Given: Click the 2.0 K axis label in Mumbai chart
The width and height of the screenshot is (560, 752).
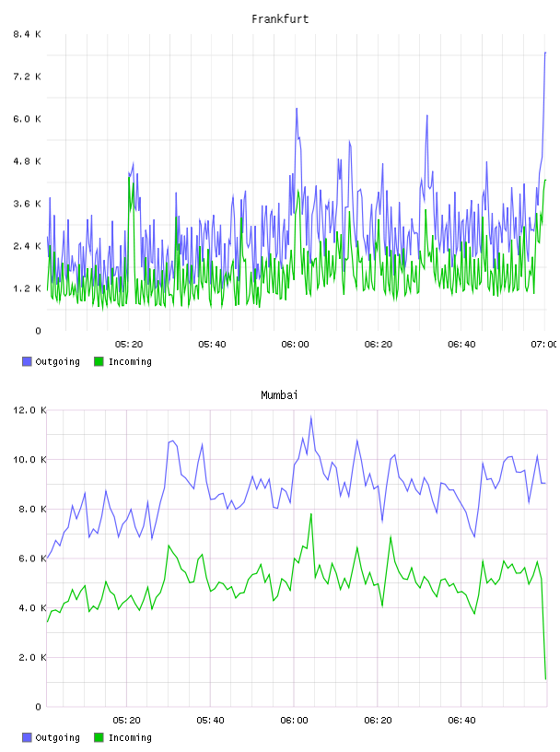Looking at the screenshot, I should (32, 657).
